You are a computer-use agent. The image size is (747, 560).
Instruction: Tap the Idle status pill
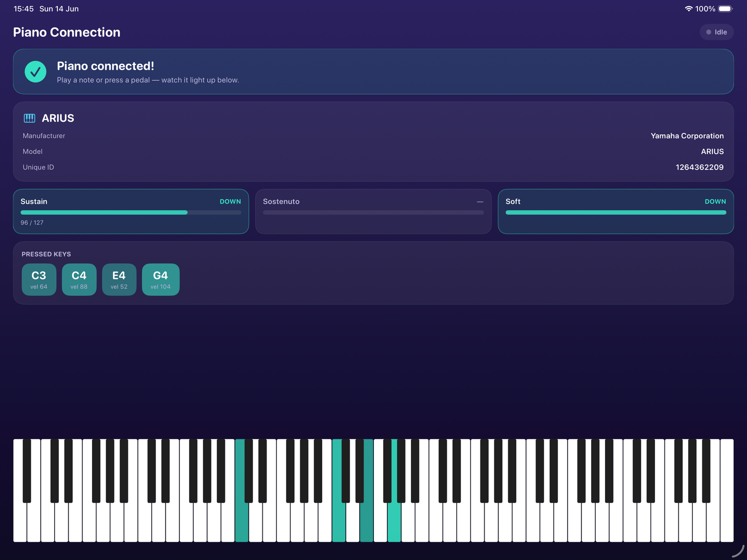coord(717,32)
